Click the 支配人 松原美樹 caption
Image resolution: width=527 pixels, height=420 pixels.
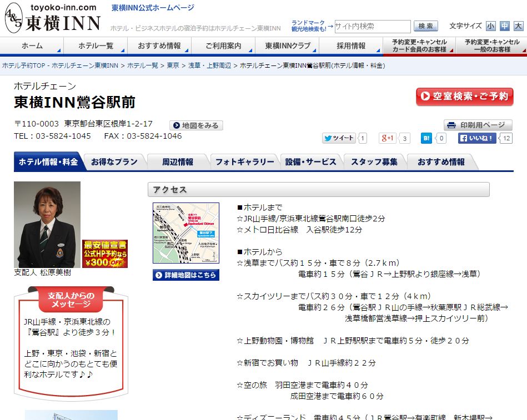pyautogui.click(x=43, y=272)
